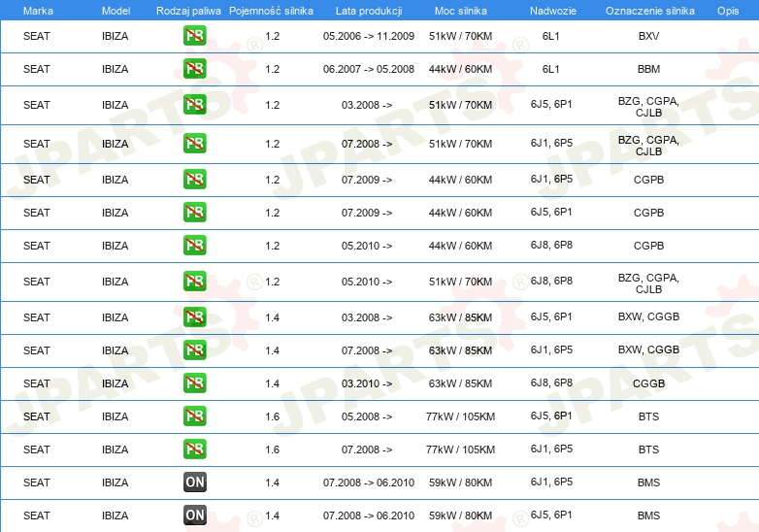Click the Lata produkcji column header
The height and width of the screenshot is (532, 759).
(369, 11)
